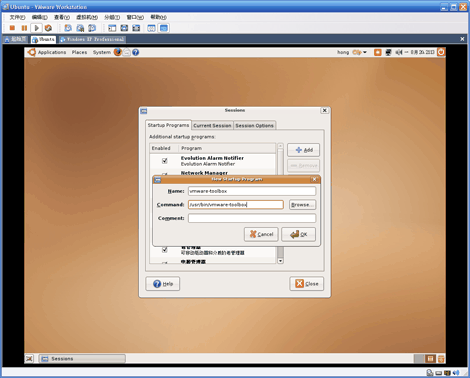Uncheck the Evolution Alarm Notifier checkbox
Image resolution: width=470 pixels, height=378 pixels.
165,161
